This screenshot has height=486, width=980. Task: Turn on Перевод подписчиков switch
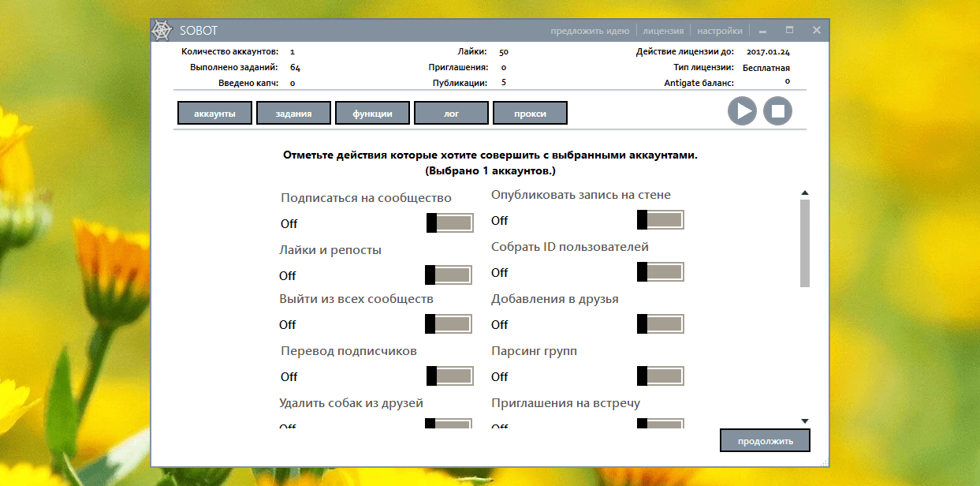pos(450,376)
